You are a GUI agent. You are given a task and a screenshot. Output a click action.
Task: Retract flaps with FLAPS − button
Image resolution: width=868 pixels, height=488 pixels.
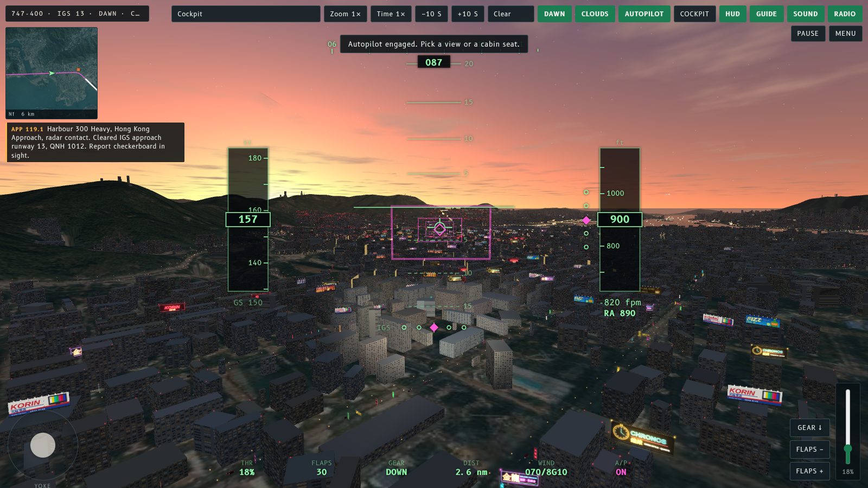[809, 450]
